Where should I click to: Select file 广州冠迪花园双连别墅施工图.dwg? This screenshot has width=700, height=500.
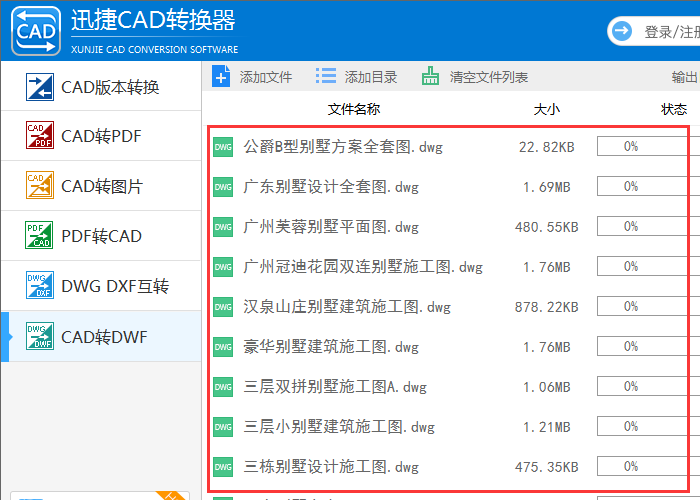coord(363,267)
